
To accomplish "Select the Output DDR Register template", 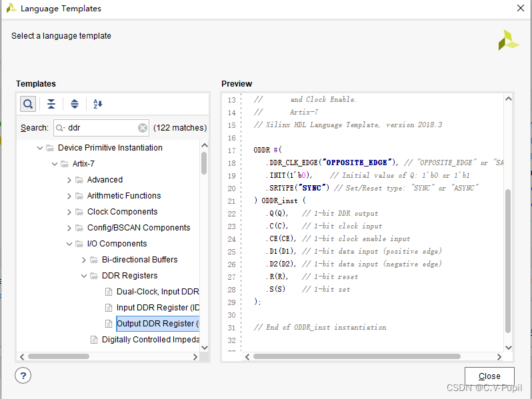I will (158, 324).
